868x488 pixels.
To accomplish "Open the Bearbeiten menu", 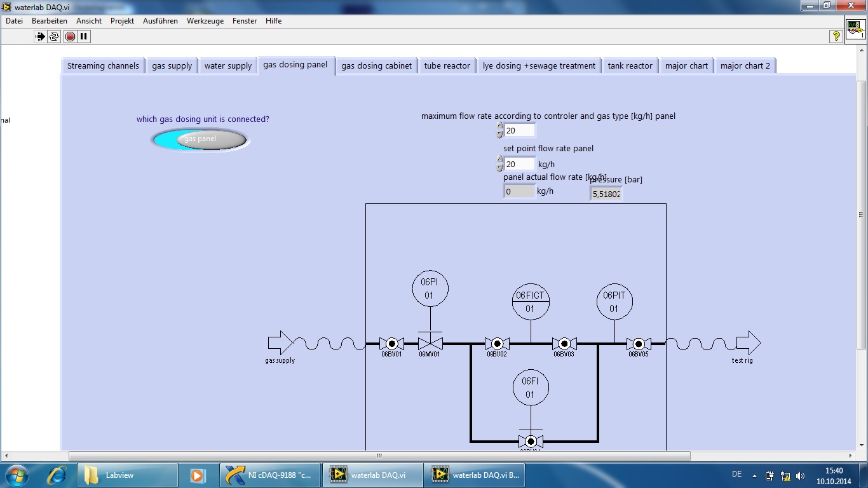I will pyautogui.click(x=50, y=21).
